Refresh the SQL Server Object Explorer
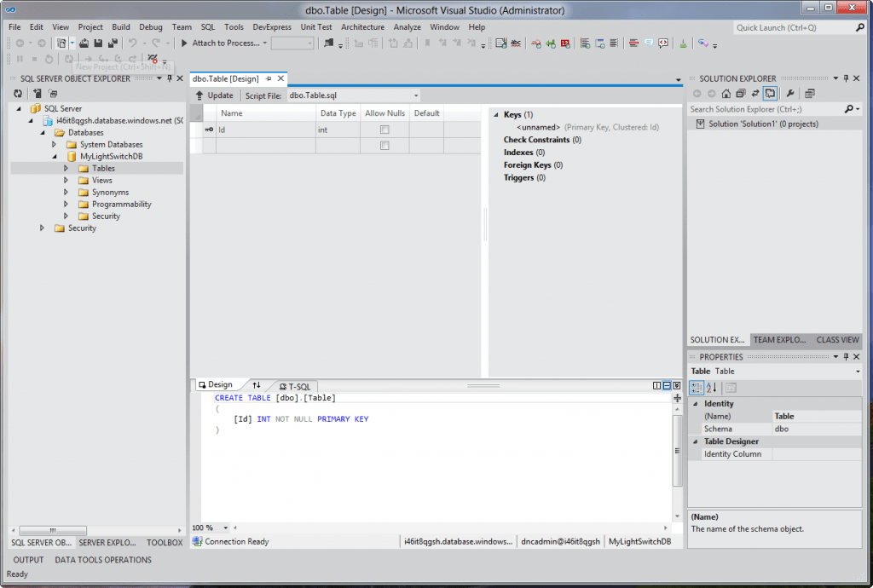 18,94
